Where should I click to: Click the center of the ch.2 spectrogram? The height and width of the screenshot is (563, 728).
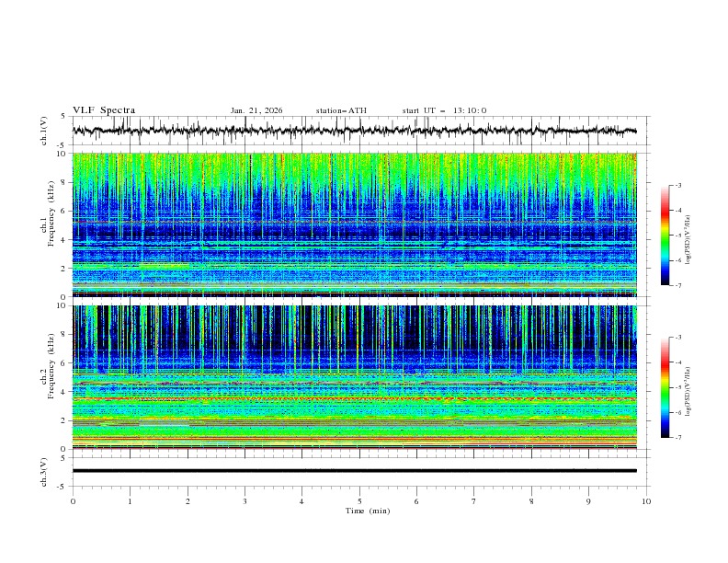359,377
